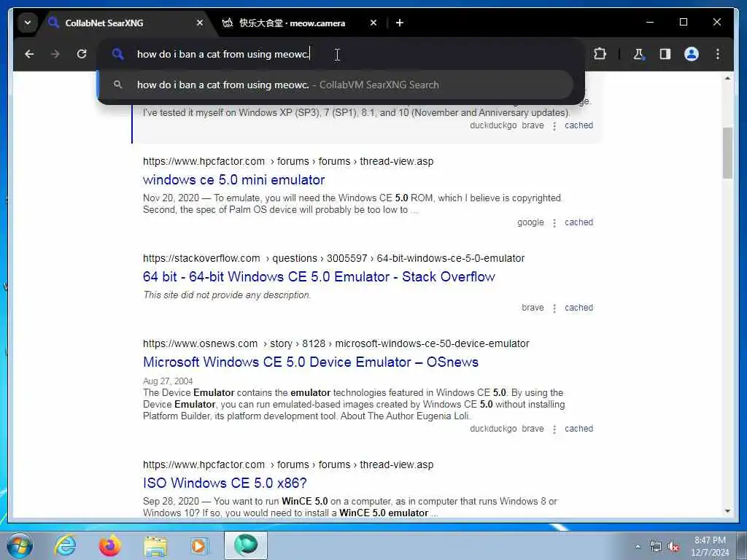This screenshot has height=560, width=747.
Task: Click 'duckduckgo' label under OSnews result
Action: (x=493, y=429)
